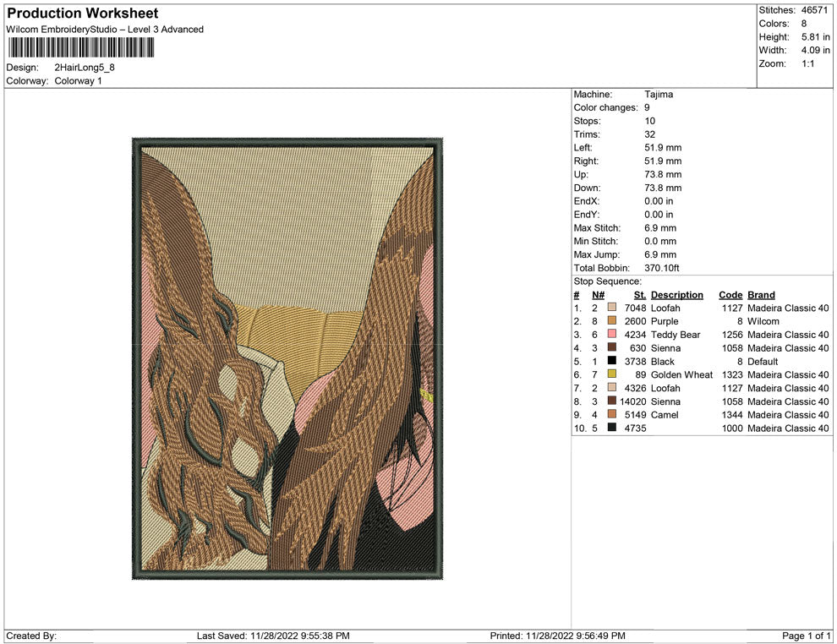
Task: Click the Colors value 8
Action: pyautogui.click(x=804, y=24)
